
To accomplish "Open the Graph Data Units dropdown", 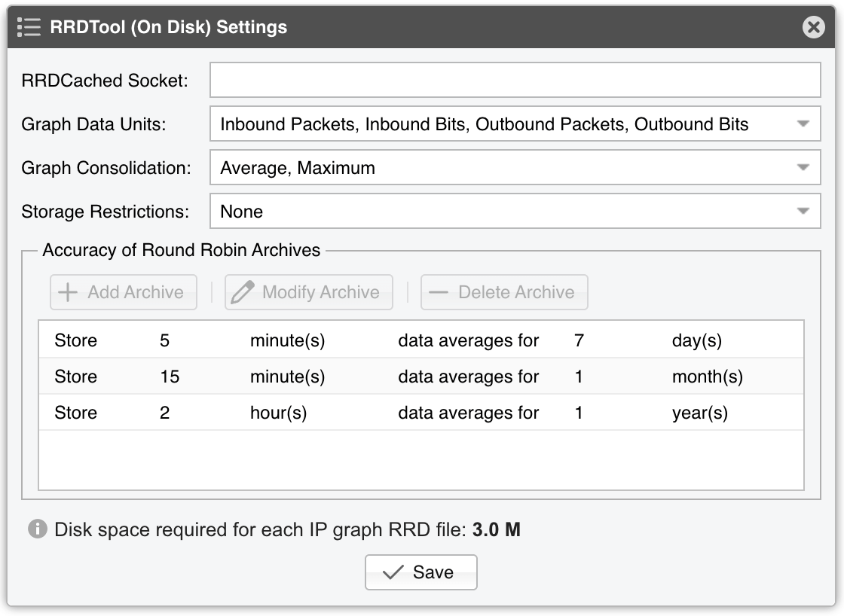I will click(515, 124).
